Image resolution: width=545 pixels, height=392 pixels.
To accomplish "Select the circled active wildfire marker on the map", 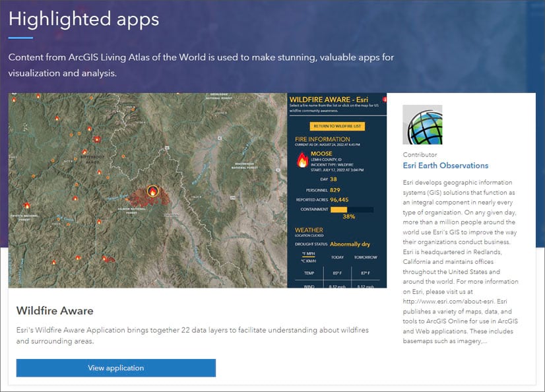I will pos(152,191).
